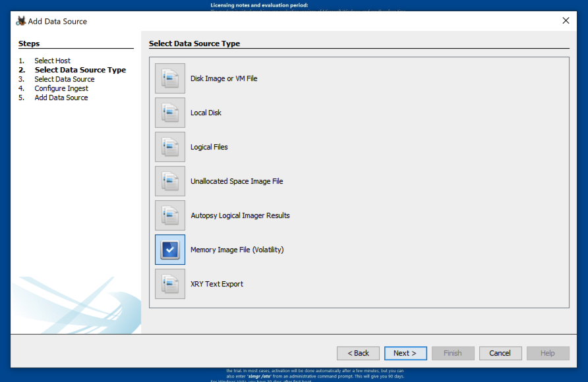Select Unallocated Space Image File icon
Screen dimensions: 588x382
[170, 181]
